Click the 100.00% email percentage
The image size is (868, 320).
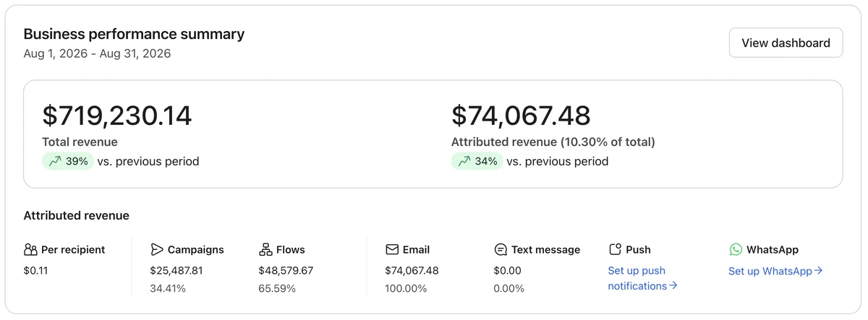point(407,288)
